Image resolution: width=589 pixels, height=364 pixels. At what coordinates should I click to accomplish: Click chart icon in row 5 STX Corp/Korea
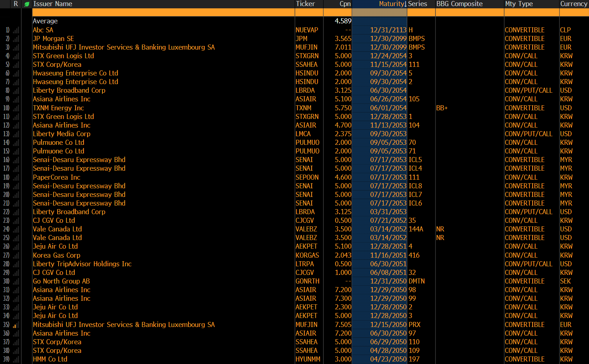(16, 65)
